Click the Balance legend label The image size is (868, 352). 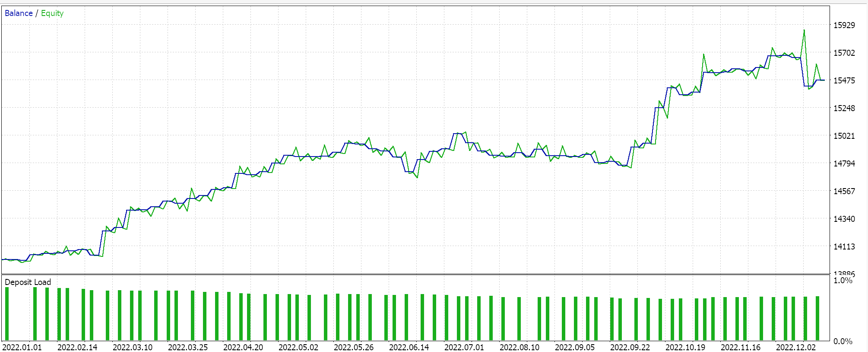click(x=19, y=13)
